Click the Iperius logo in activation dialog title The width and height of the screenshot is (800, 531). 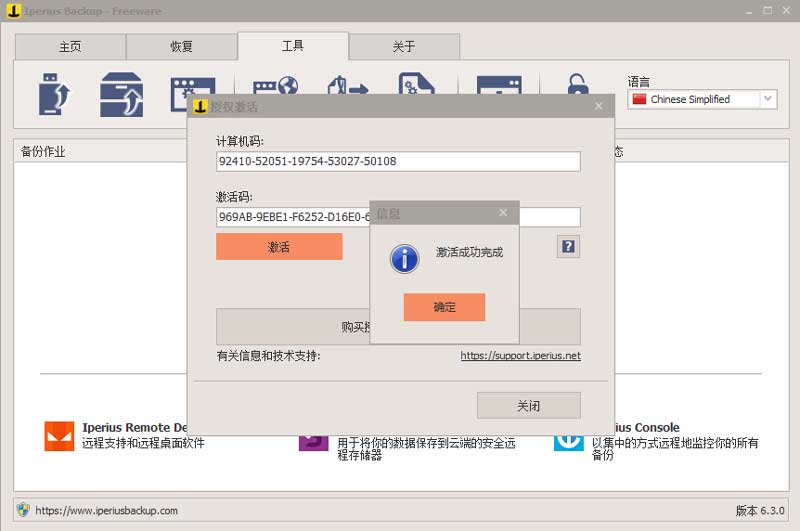[200, 106]
